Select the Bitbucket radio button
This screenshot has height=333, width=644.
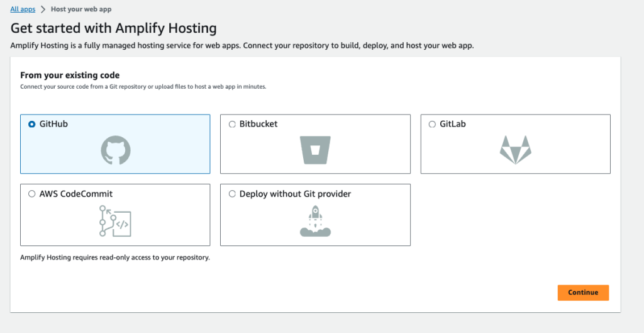(x=232, y=124)
